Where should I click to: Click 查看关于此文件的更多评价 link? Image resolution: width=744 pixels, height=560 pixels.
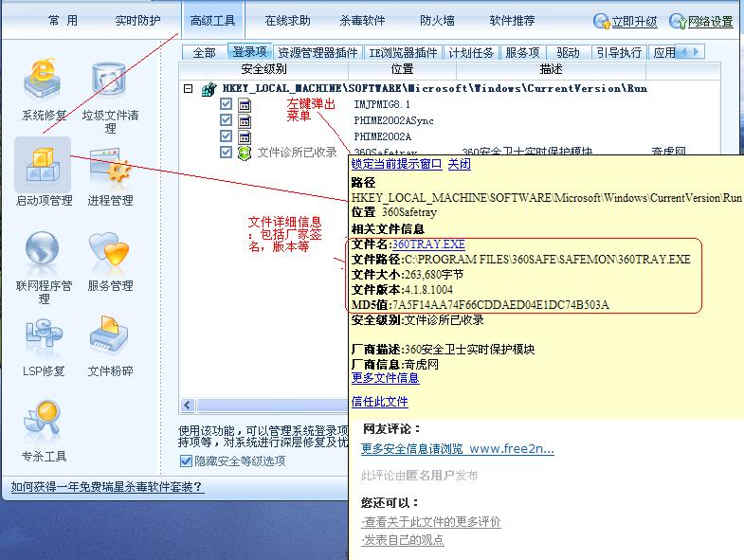[431, 522]
